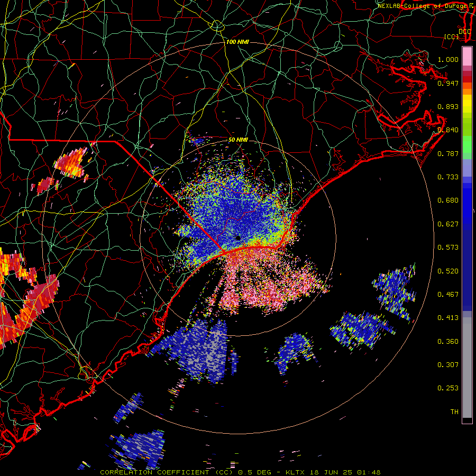Select the 0.787 legend value
The width and height of the screenshot is (476, 476).
448,153
